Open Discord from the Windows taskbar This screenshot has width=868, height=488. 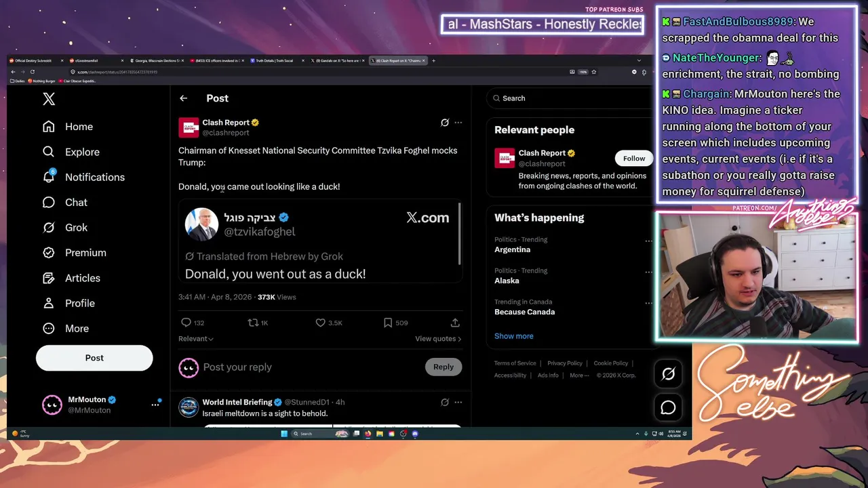point(415,434)
